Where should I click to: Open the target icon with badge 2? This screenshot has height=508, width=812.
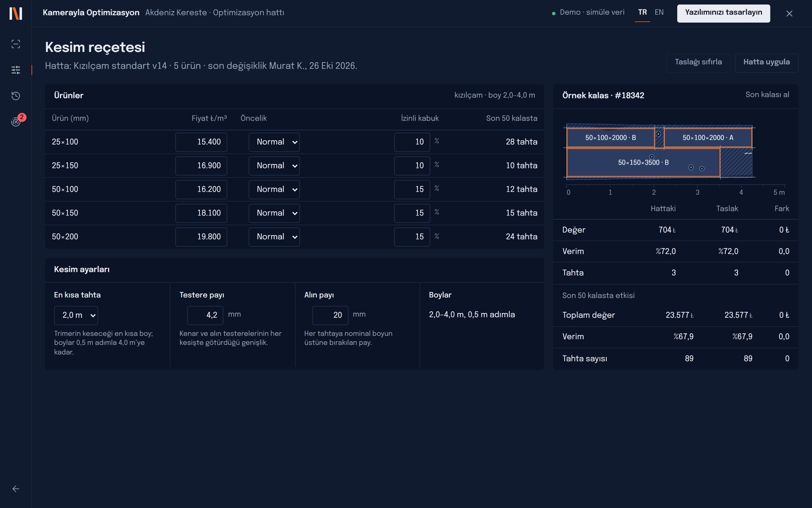point(16,122)
